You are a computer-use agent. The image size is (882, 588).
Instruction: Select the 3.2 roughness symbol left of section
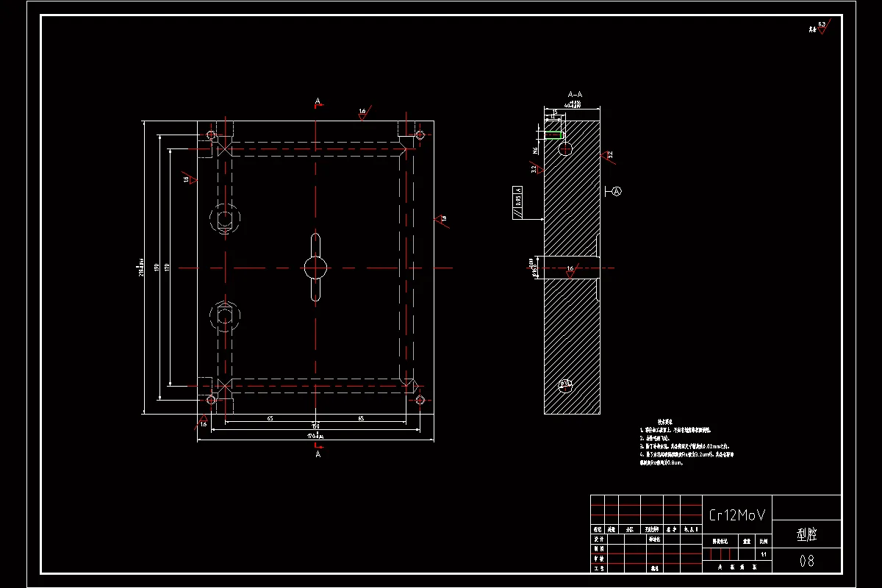coord(537,169)
